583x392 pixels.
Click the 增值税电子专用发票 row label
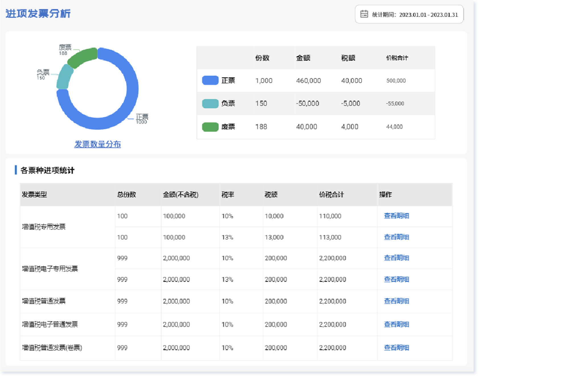[x=50, y=269]
